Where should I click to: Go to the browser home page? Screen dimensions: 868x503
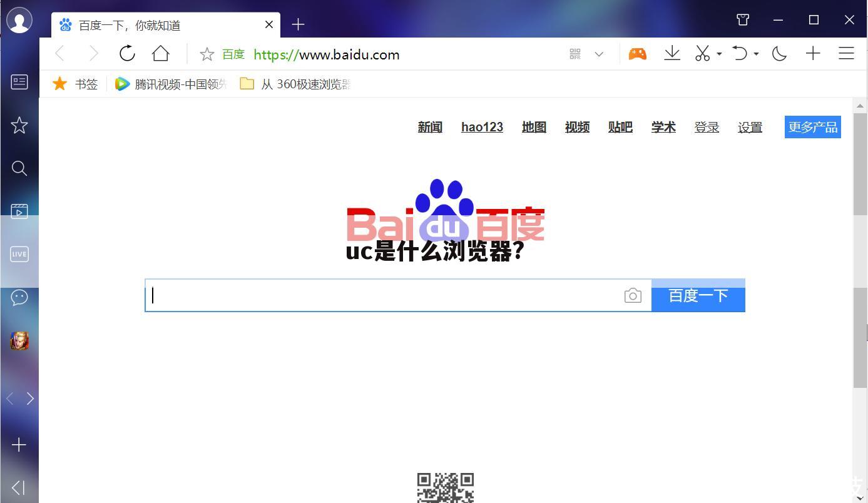point(161,54)
